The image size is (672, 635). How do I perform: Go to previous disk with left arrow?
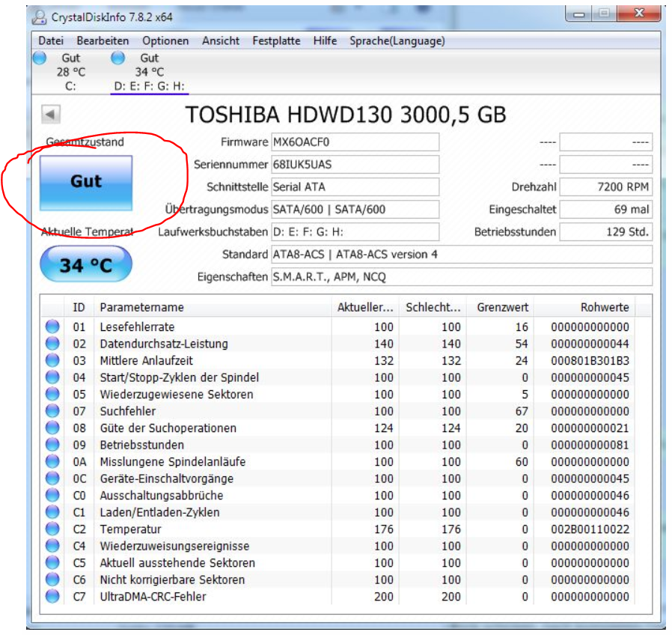(51, 115)
